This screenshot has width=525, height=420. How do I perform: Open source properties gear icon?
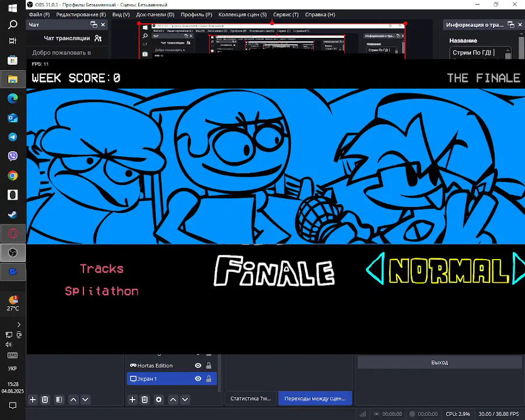pyautogui.click(x=159, y=399)
